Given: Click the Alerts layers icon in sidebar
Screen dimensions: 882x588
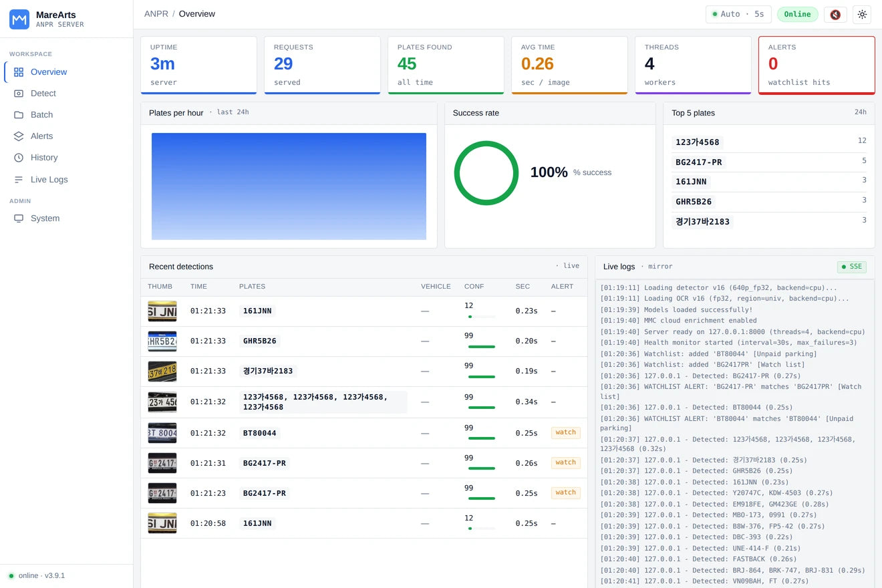Looking at the screenshot, I should coord(19,136).
